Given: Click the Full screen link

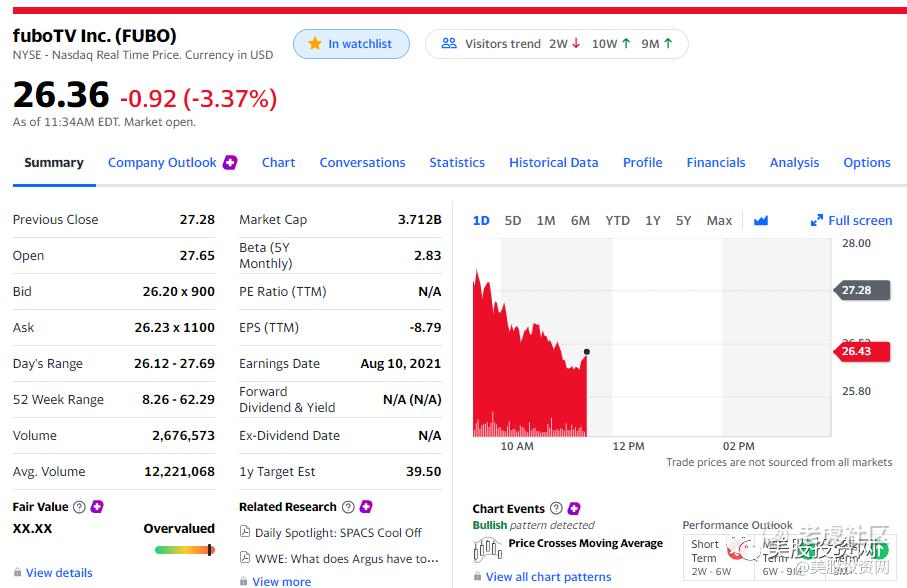Looking at the screenshot, I should tap(860, 220).
